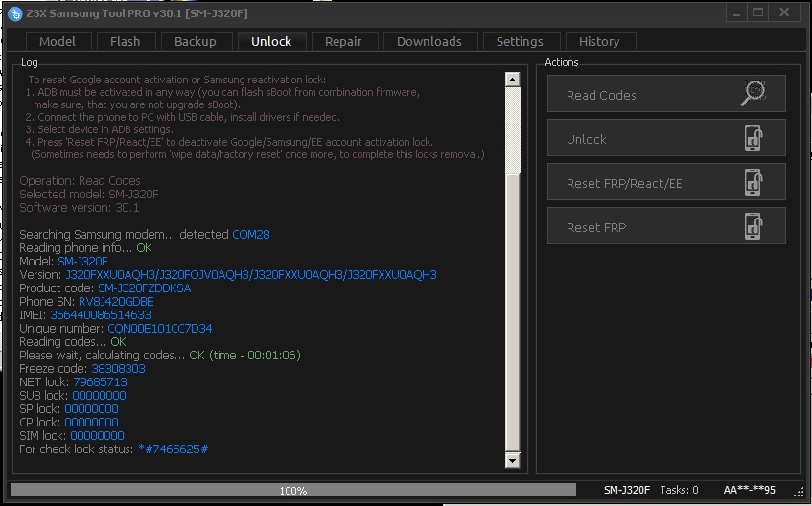The height and width of the screenshot is (506, 812).
Task: Click the IMEI value 356440086514633
Action: coord(101,315)
